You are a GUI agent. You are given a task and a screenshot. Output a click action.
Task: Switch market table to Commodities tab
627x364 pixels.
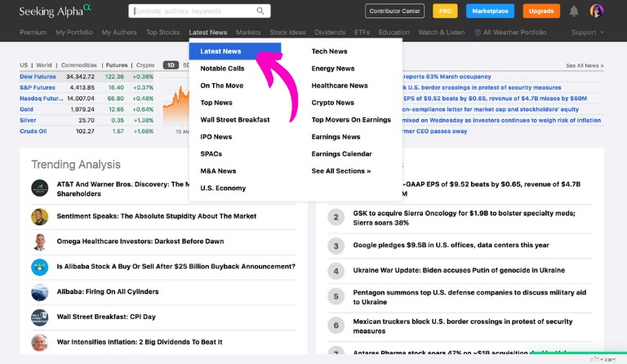[x=78, y=65]
